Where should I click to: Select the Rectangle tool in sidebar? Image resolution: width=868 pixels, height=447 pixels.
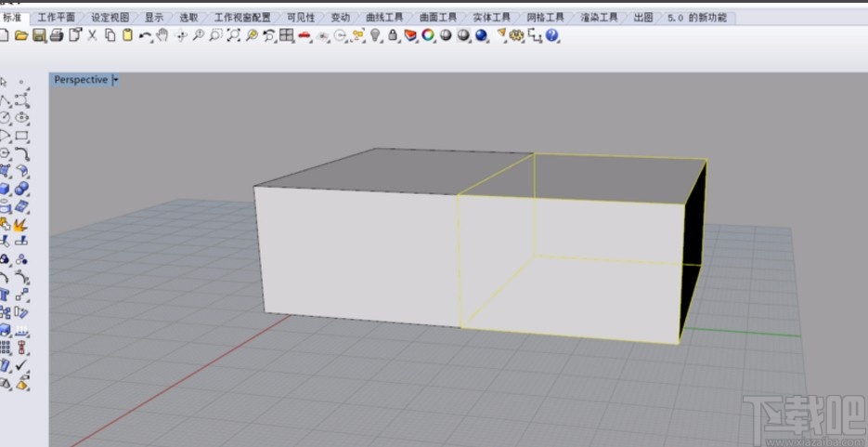point(21,135)
